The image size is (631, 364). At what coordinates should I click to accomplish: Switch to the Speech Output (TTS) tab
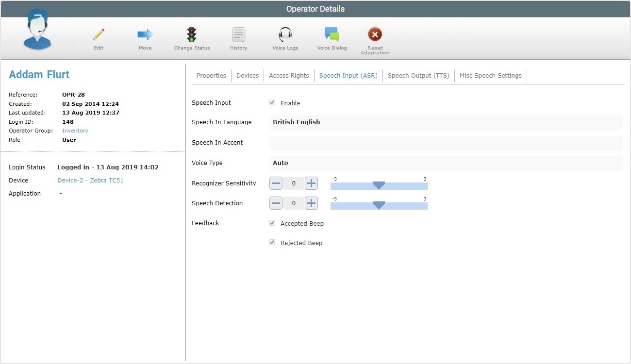pos(418,75)
